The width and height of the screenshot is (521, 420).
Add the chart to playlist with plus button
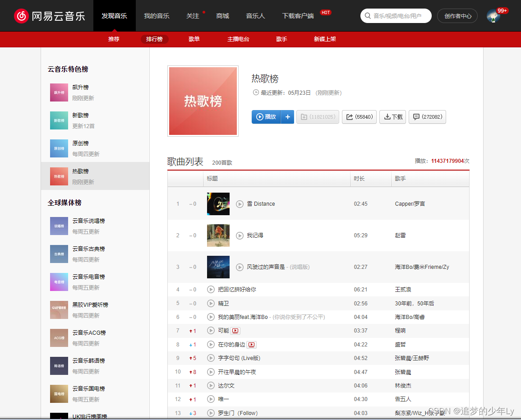(288, 117)
